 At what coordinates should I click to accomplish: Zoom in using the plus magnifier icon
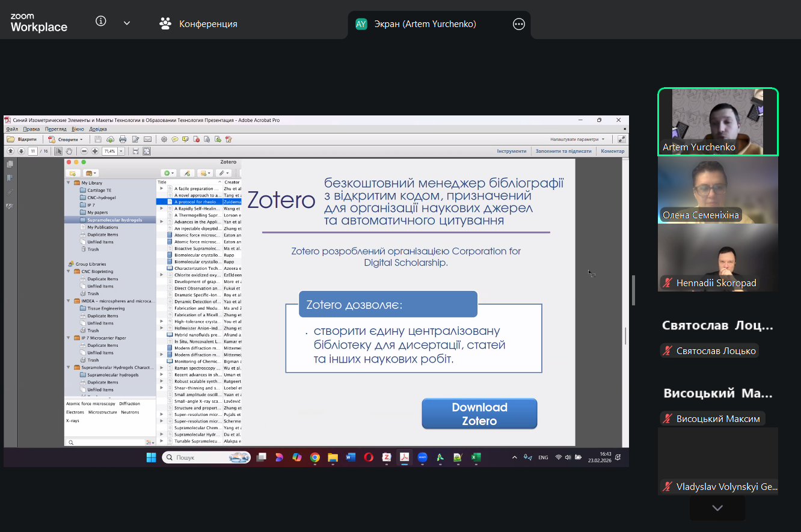tap(96, 151)
